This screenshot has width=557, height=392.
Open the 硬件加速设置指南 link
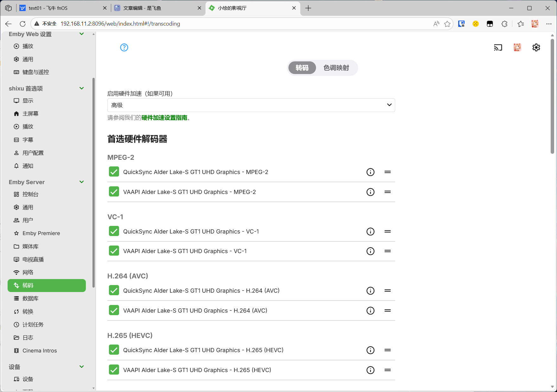click(x=164, y=118)
